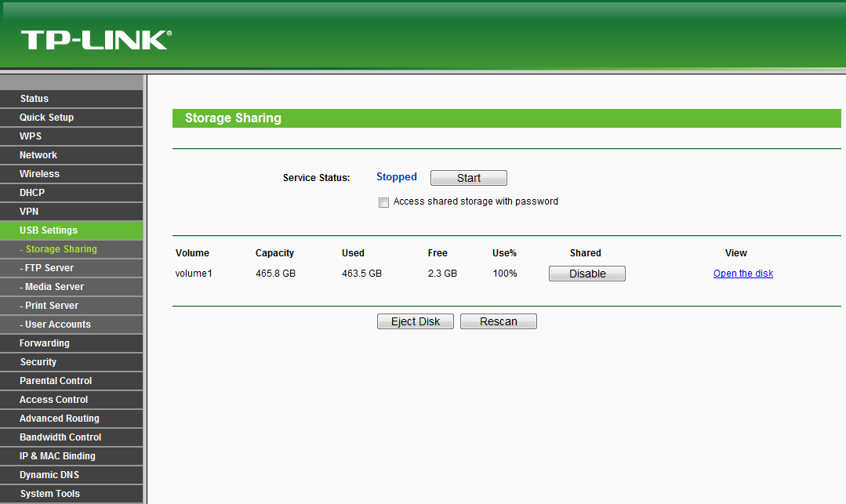
Task: Open the Bandwidth Control menu
Action: click(71, 437)
